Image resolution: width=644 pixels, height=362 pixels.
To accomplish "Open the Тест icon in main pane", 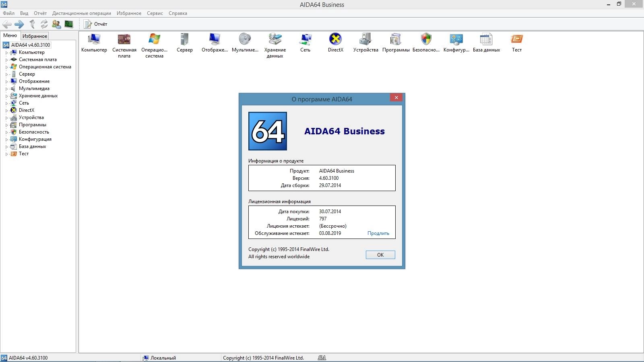I will (516, 39).
